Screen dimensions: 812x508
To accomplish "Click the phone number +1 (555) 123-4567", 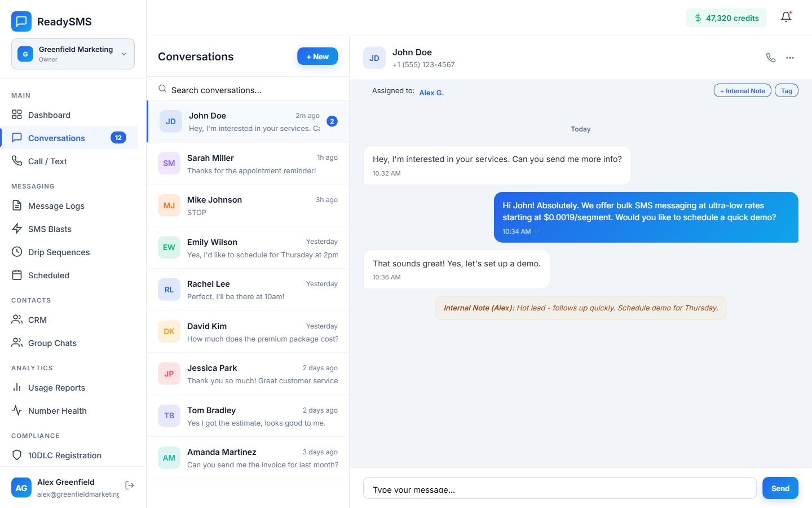I will pyautogui.click(x=423, y=65).
